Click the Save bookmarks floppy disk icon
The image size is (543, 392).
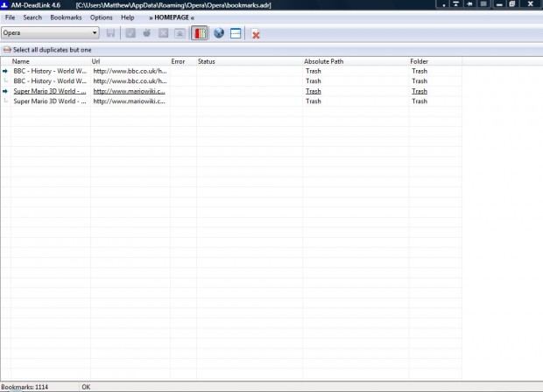(110, 33)
